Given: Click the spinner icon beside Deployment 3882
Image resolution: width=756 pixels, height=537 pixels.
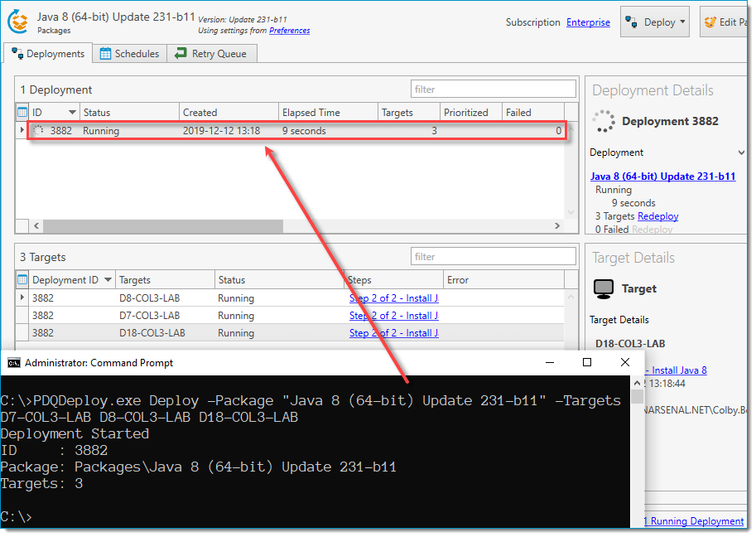Looking at the screenshot, I should (x=604, y=121).
